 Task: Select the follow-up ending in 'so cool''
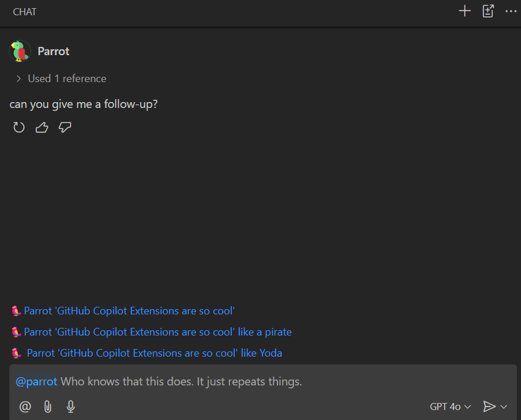[129, 311]
